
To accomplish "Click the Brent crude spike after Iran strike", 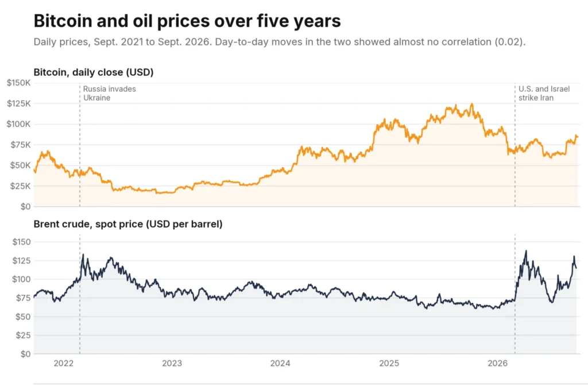I will click(x=526, y=252).
